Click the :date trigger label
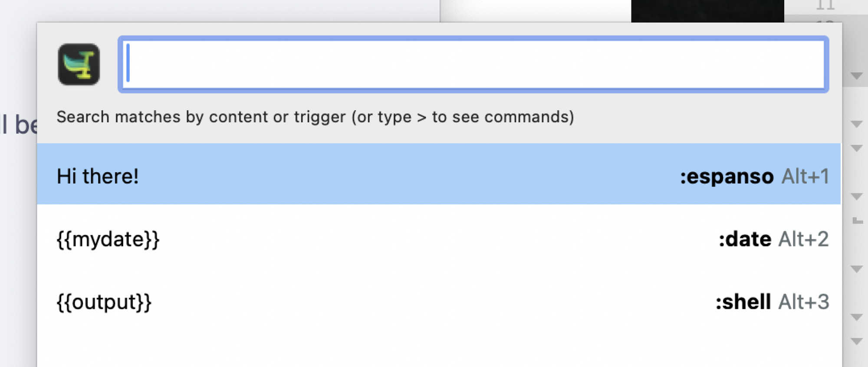Screen dimensions: 868x367 pyautogui.click(x=745, y=239)
